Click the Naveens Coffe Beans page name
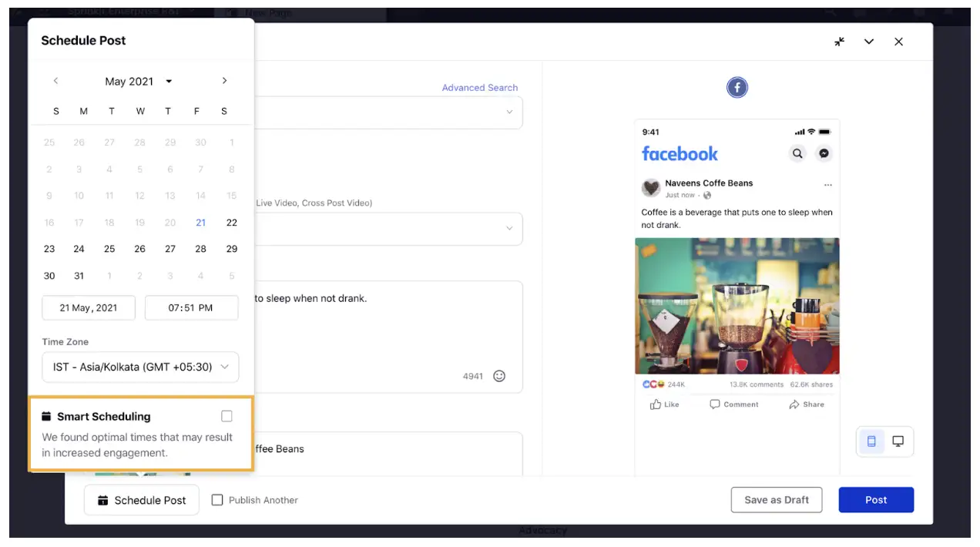 [x=709, y=183]
